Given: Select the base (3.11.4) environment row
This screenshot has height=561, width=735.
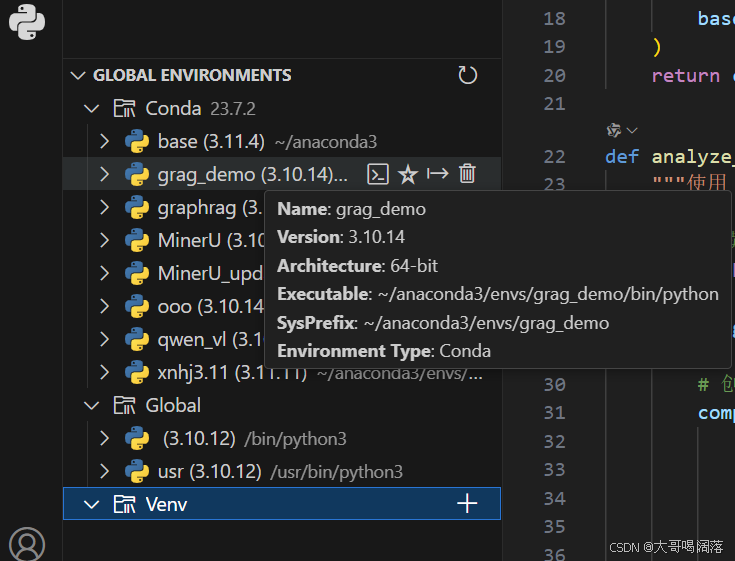Looking at the screenshot, I should coord(282,142).
